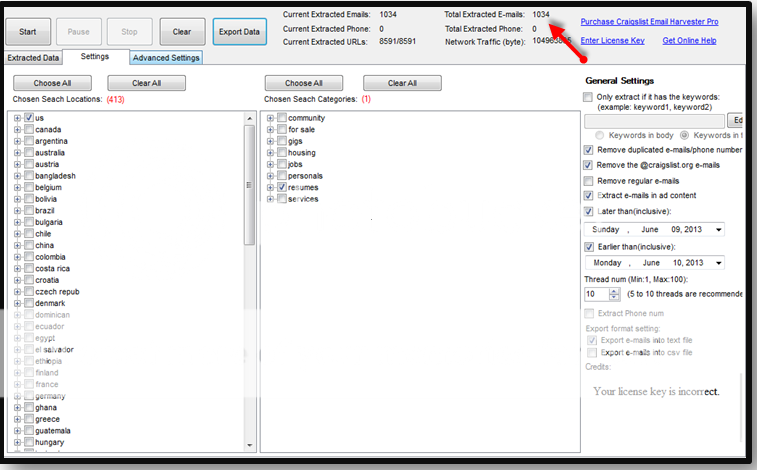Click Clear All for search locations

tap(146, 83)
